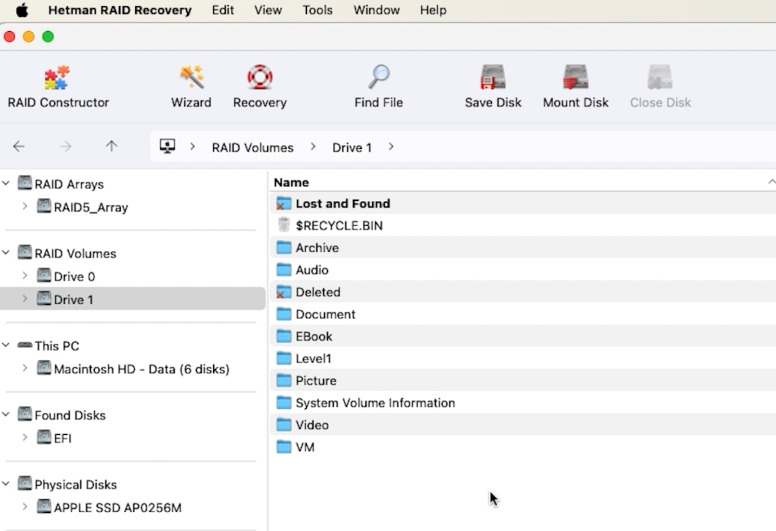Image resolution: width=776 pixels, height=531 pixels.
Task: Expand the RAID5_Array node
Action: tap(25, 206)
